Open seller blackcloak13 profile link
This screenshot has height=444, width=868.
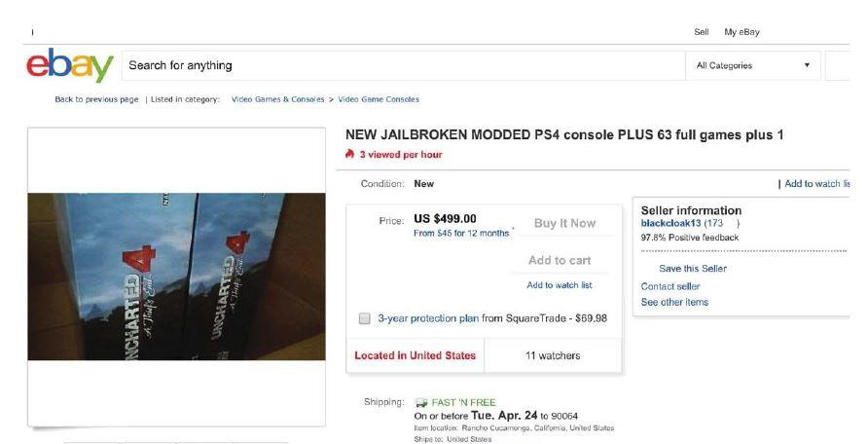(x=670, y=223)
